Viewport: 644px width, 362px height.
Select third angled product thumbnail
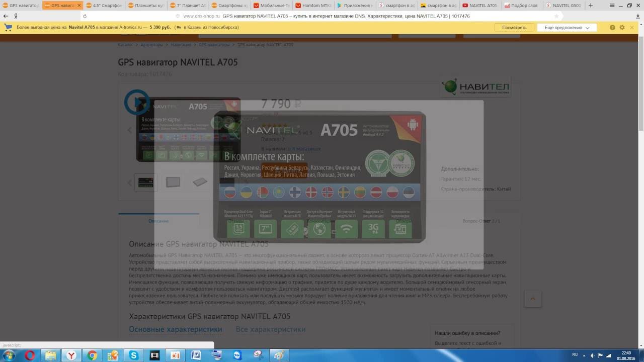click(x=200, y=182)
